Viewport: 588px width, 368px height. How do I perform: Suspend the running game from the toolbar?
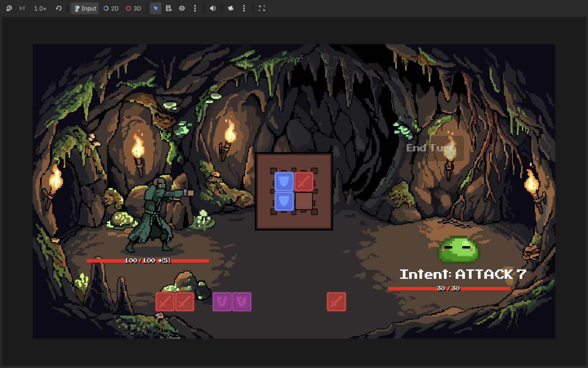click(x=9, y=9)
